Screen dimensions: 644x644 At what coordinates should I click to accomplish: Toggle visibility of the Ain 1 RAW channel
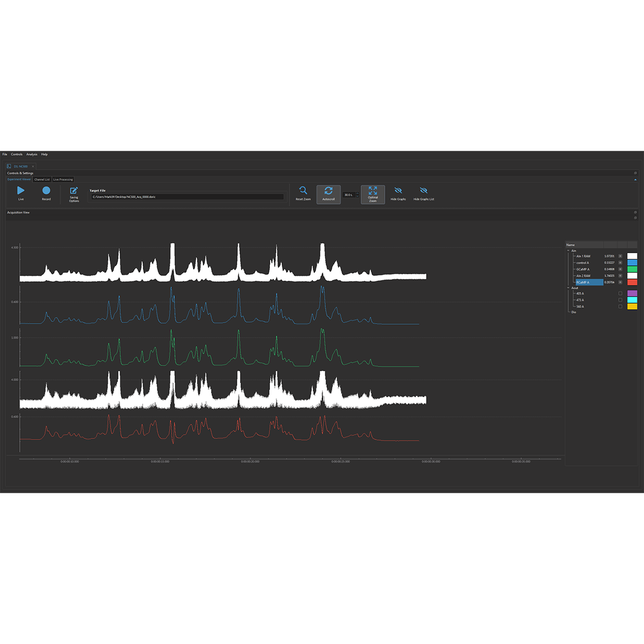click(620, 256)
